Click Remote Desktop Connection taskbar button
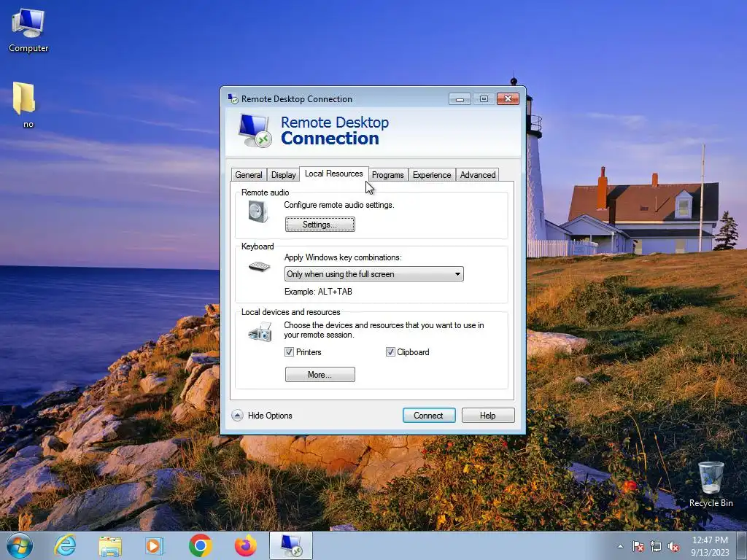 [x=291, y=545]
